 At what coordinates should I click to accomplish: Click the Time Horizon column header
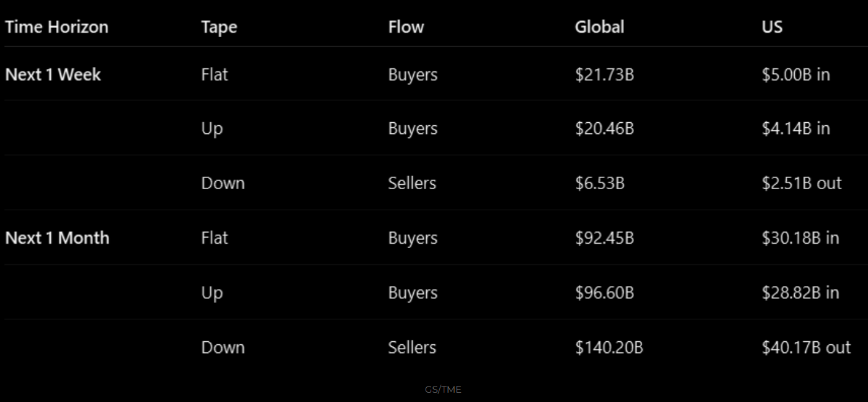(56, 27)
